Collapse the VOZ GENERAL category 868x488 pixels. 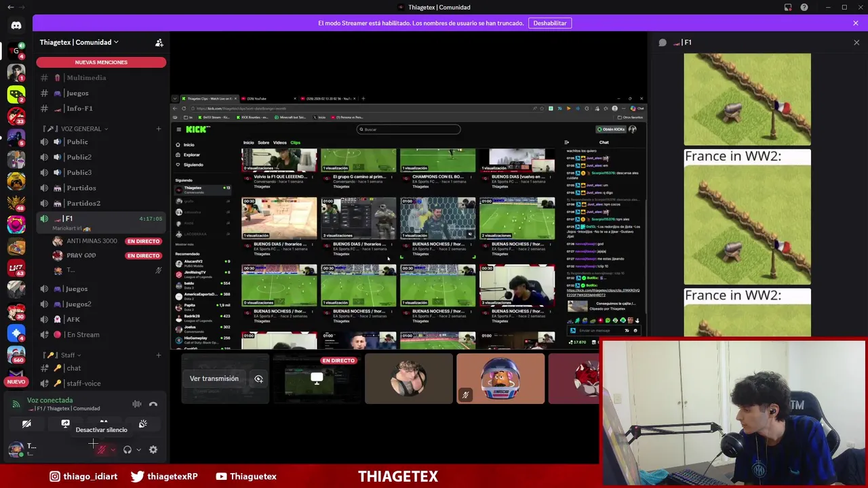pyautogui.click(x=80, y=129)
